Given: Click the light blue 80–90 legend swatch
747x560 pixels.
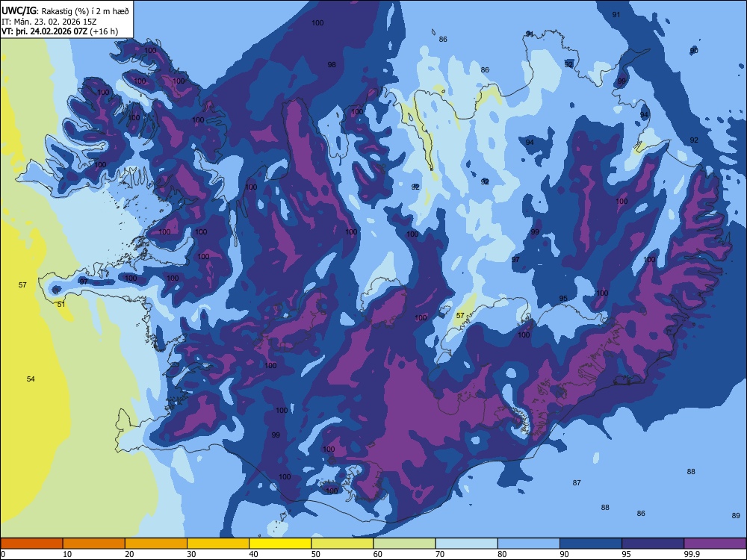Looking at the screenshot, I should [529, 544].
